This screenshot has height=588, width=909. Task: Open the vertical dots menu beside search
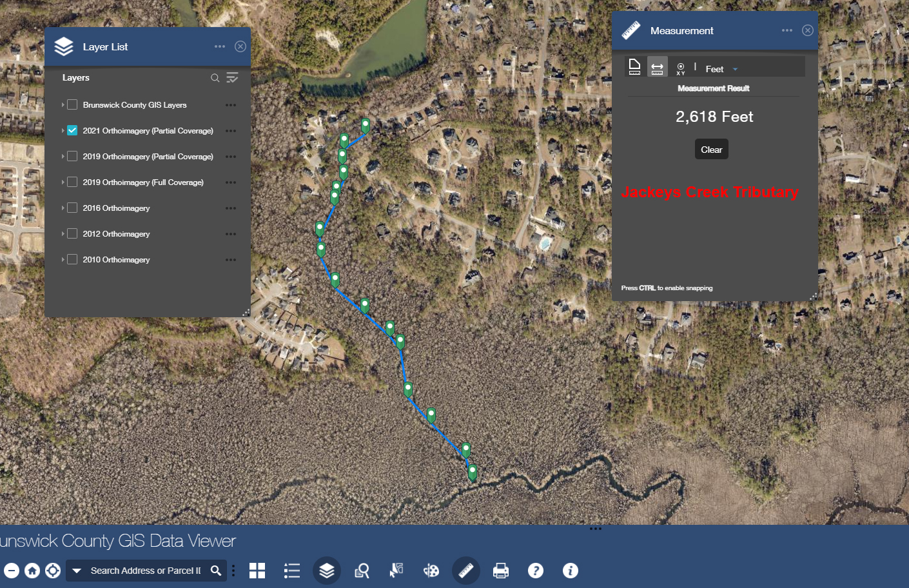233,571
